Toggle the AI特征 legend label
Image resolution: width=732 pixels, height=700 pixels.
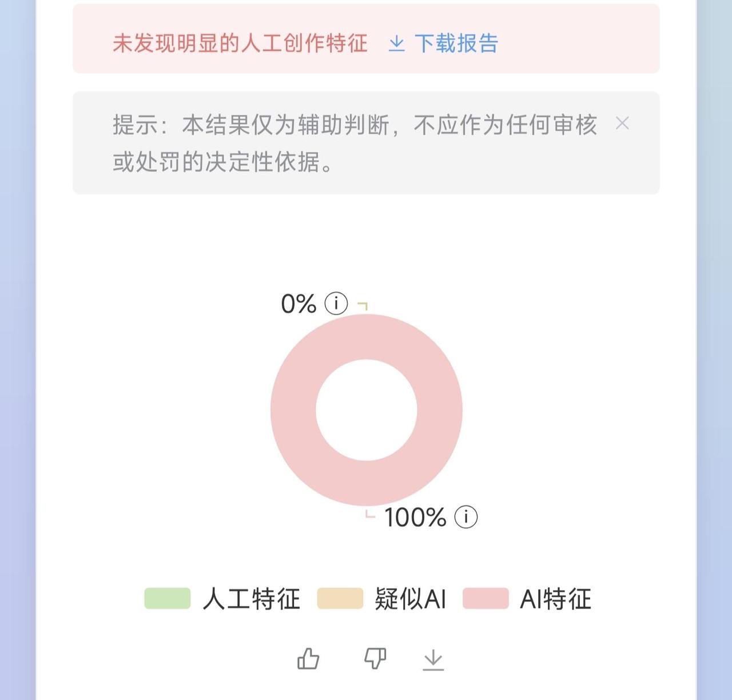pyautogui.click(x=555, y=599)
